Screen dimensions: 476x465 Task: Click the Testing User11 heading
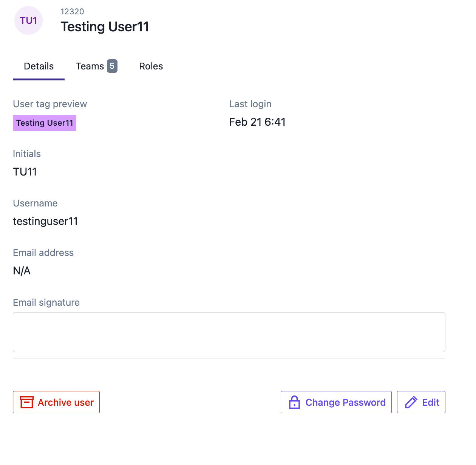click(x=105, y=27)
